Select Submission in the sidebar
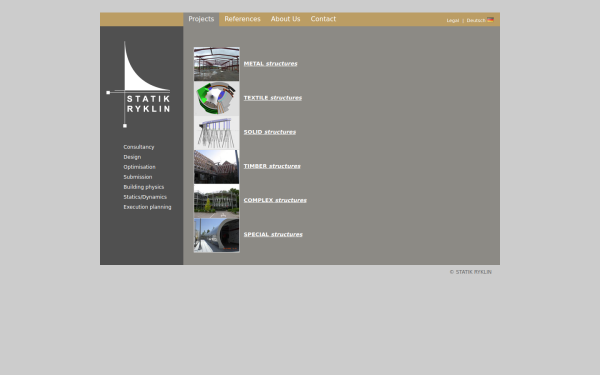This screenshot has width=600, height=375. (x=137, y=177)
